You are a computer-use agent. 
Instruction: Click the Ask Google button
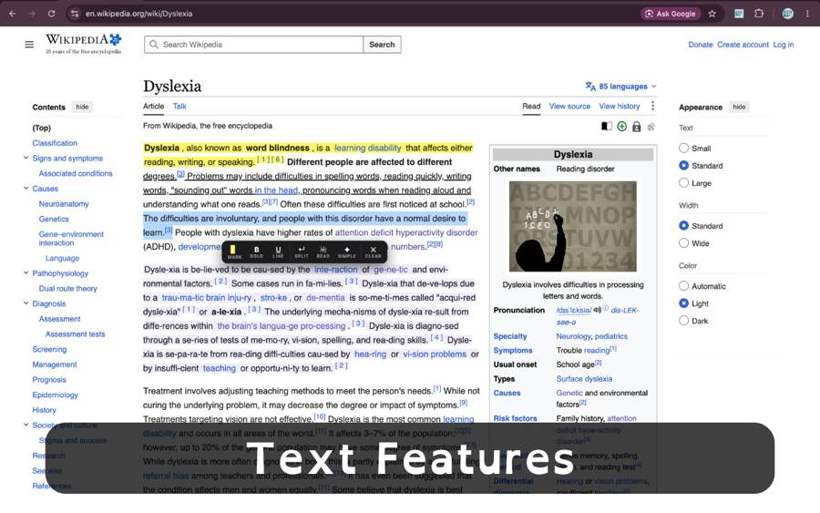670,14
